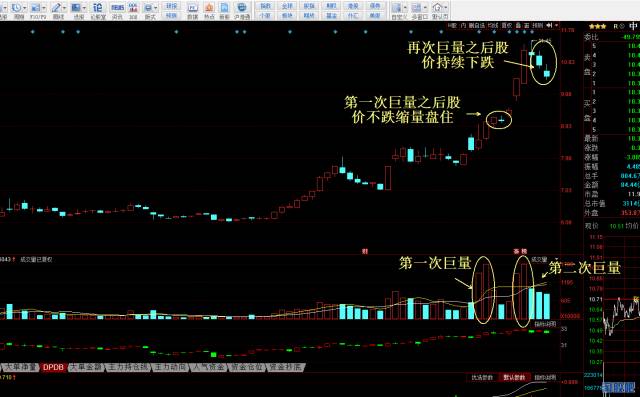Click 指标说明 beside 默认参数 at bottom
The width and height of the screenshot is (640, 397).
pyautogui.click(x=545, y=377)
